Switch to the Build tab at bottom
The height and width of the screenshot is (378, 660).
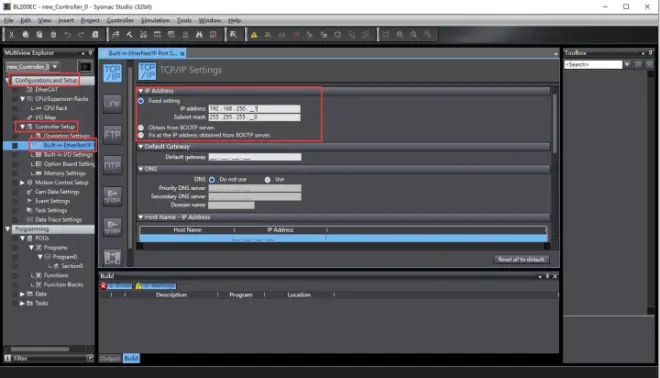[131, 358]
